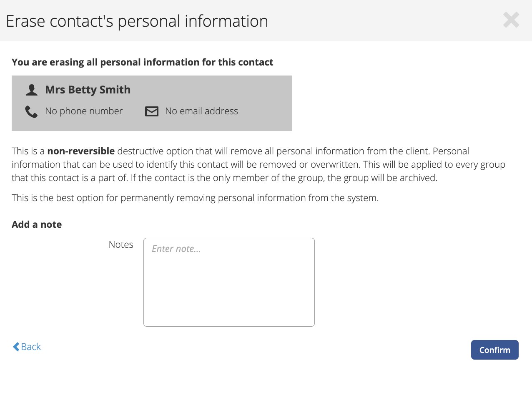
Task: Click the 'best option for permanently removing' sentence
Action: point(195,198)
